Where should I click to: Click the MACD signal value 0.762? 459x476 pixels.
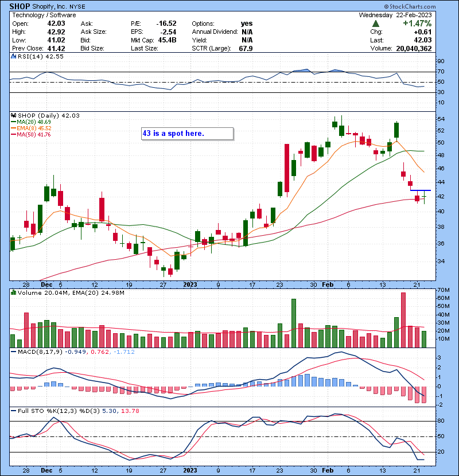tap(100, 352)
